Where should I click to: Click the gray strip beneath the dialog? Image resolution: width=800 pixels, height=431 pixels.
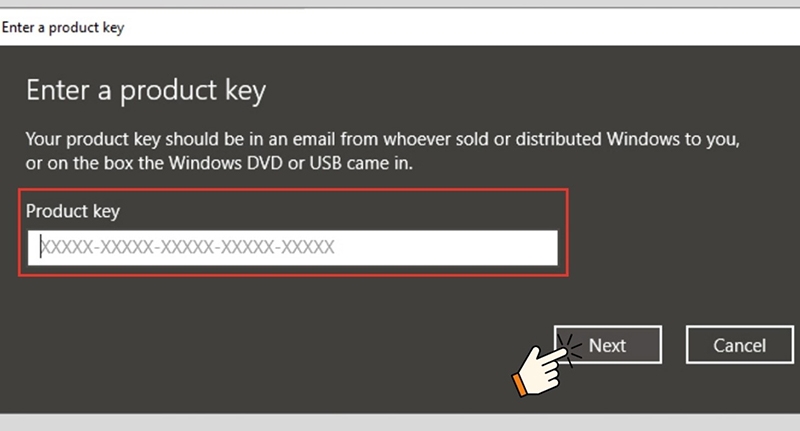click(x=400, y=423)
